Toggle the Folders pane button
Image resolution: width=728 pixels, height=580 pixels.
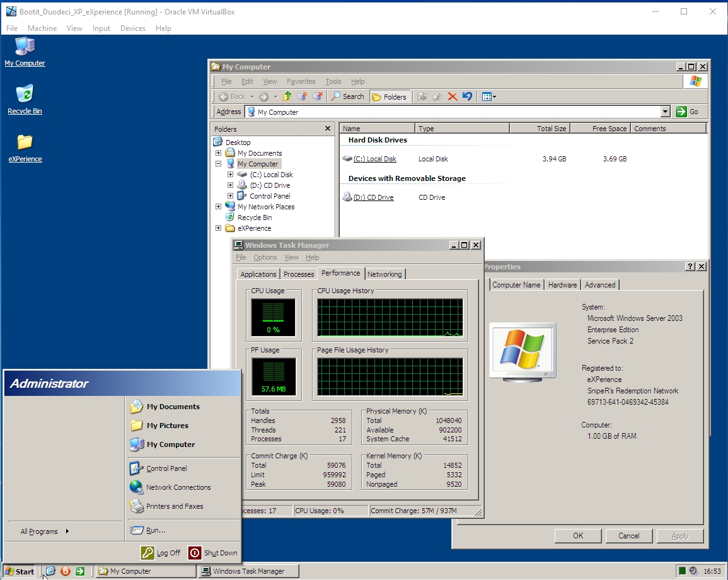coord(389,96)
